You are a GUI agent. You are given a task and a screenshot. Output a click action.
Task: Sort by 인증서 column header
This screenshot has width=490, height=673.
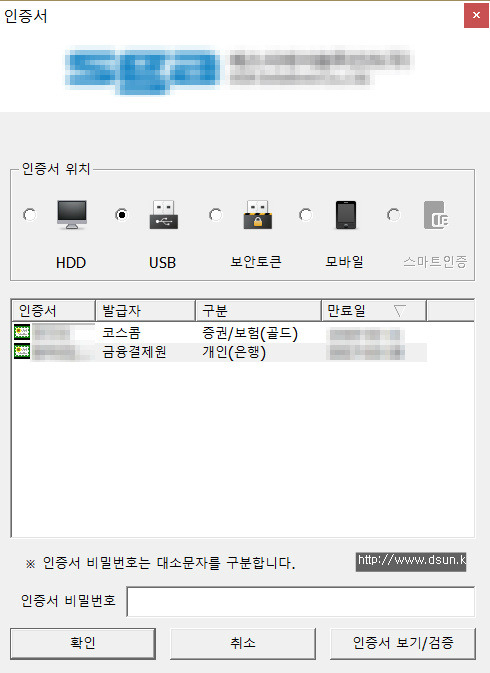[x=53, y=310]
